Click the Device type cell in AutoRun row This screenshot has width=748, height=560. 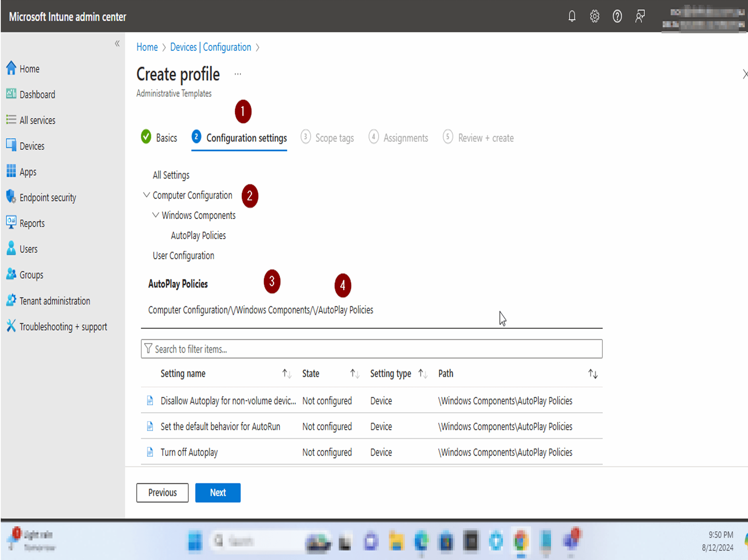(381, 426)
